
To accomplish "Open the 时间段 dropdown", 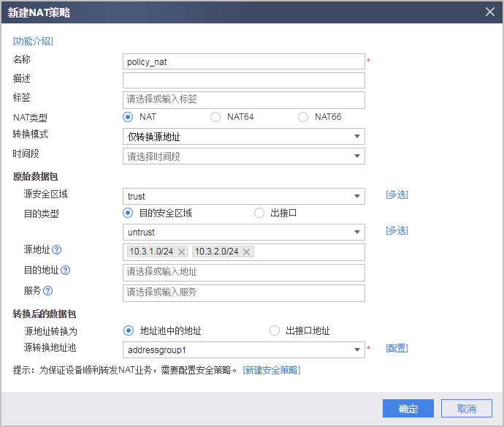I will (244, 156).
